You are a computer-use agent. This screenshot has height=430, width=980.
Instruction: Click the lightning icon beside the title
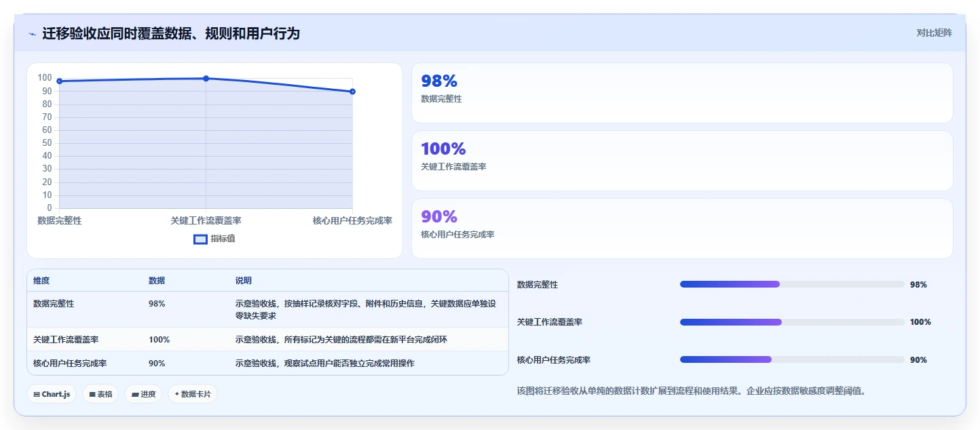click(32, 34)
